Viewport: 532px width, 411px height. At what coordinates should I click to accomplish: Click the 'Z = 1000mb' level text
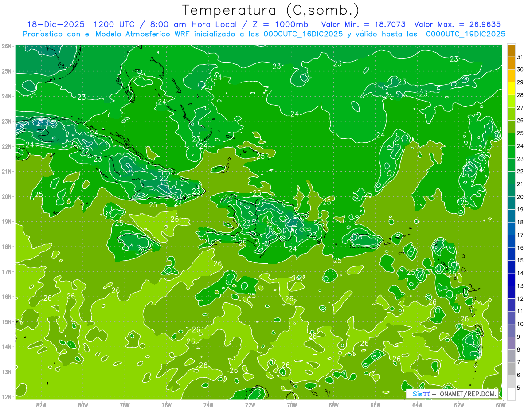pos(279,24)
